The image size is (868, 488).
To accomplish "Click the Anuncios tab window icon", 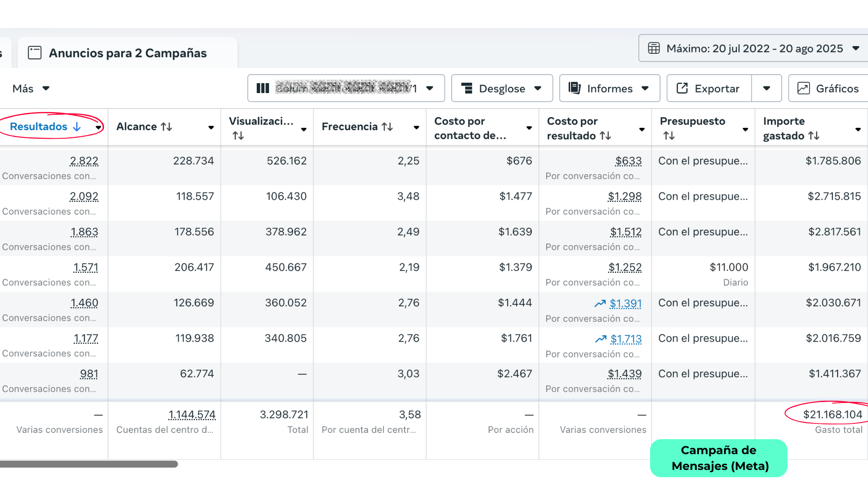I will pos(35,53).
